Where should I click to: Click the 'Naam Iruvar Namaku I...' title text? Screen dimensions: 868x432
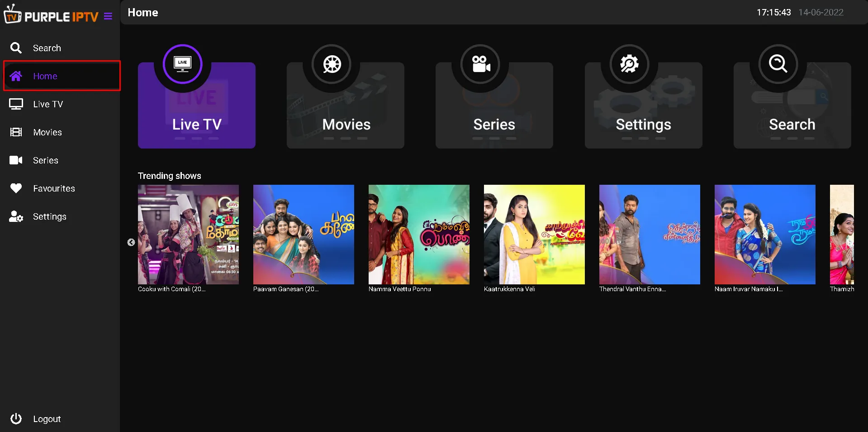tap(749, 289)
